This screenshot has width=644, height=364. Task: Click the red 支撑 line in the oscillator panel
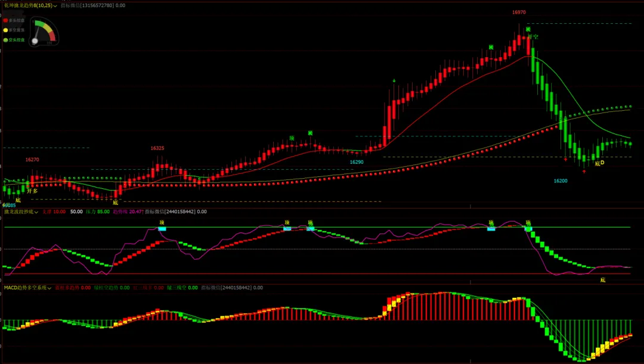(x=317, y=273)
